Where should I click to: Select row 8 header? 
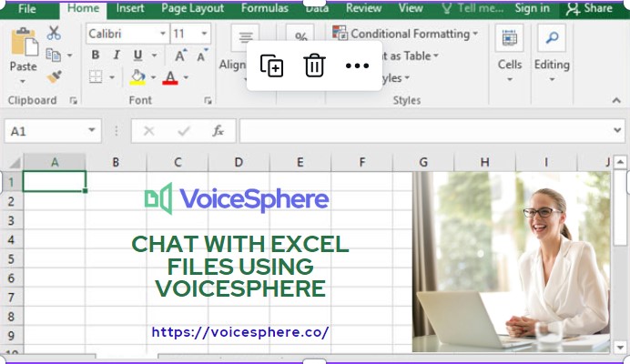point(12,317)
